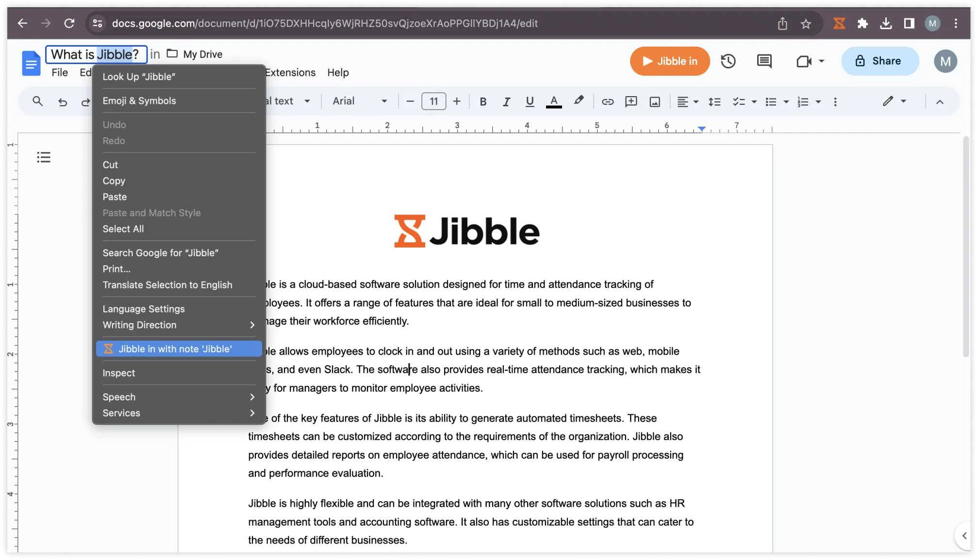
Task: Select Translate Selection to English
Action: click(x=167, y=285)
